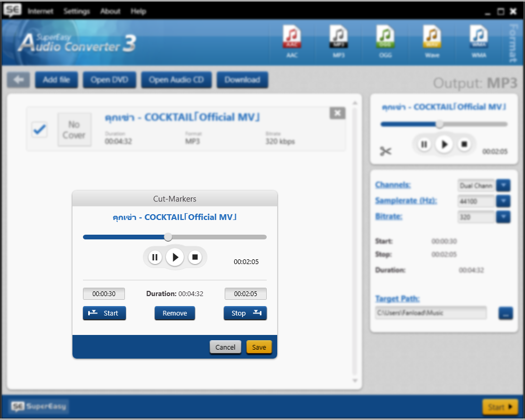Click the Samplerate (Hz) link
This screenshot has height=420, width=525.
tap(406, 201)
